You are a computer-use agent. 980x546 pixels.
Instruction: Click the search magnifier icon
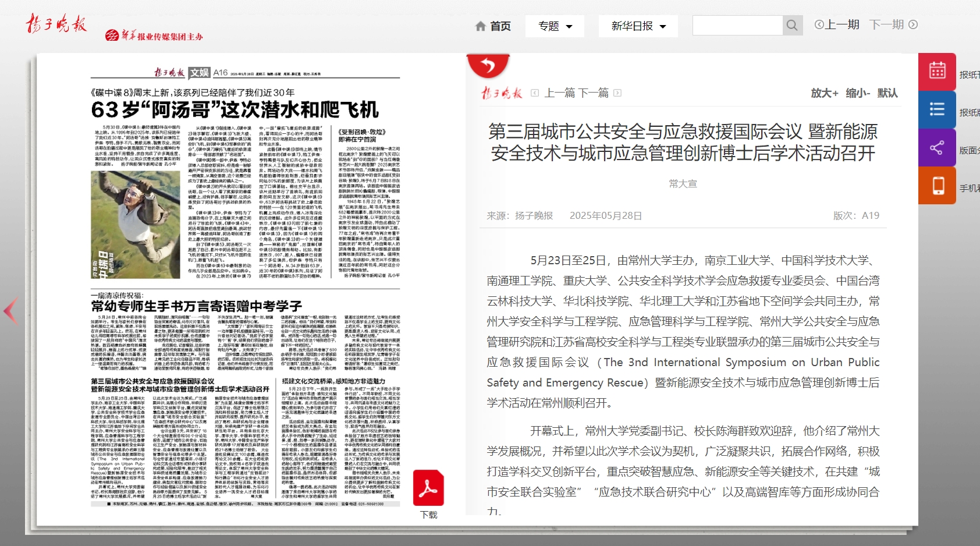792,26
